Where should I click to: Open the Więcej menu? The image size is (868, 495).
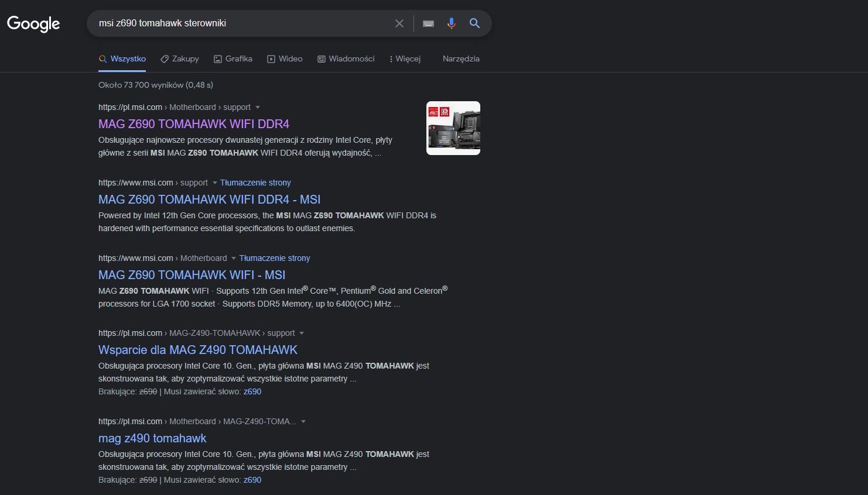point(405,59)
